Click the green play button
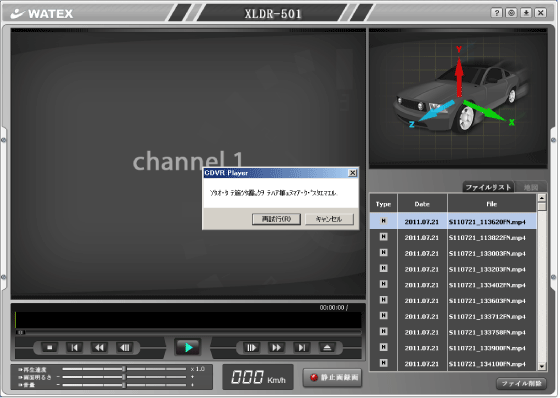Screen dimensions: 560x398 click(188, 347)
